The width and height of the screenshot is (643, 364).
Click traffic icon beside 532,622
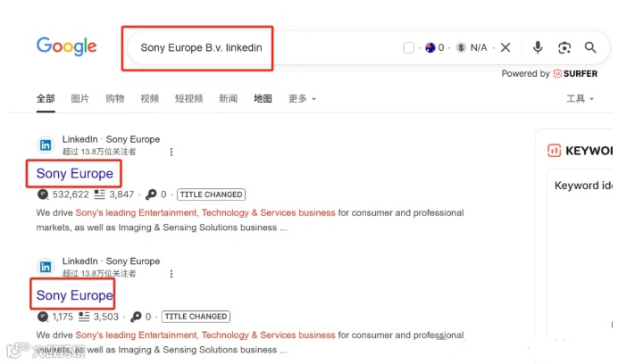pyautogui.click(x=43, y=194)
